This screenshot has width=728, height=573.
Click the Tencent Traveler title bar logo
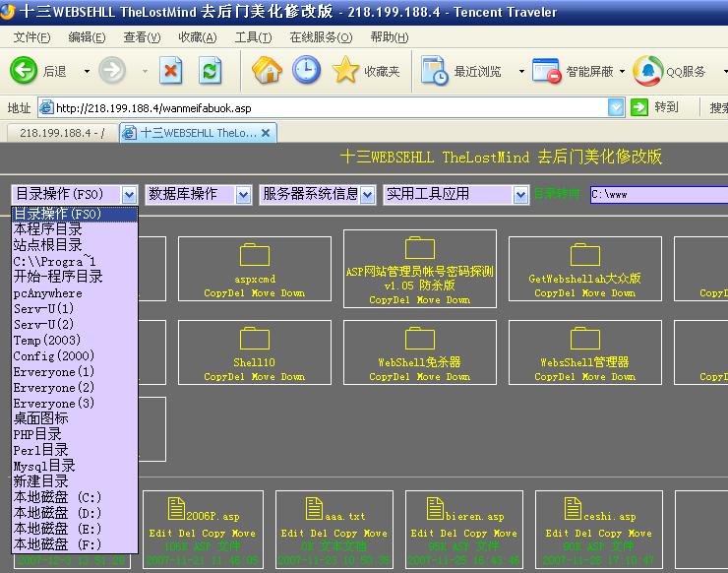pos(7,11)
